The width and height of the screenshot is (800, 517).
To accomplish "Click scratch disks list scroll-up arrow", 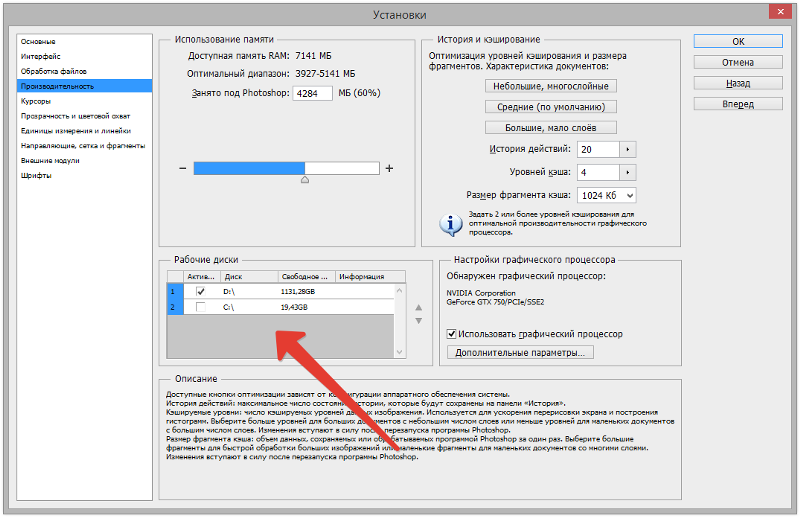I will (399, 290).
